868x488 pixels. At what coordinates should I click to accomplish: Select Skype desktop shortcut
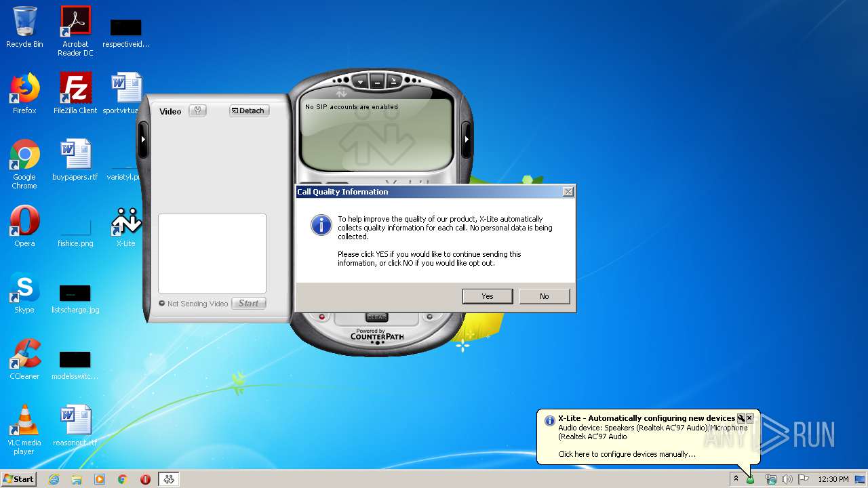click(24, 293)
